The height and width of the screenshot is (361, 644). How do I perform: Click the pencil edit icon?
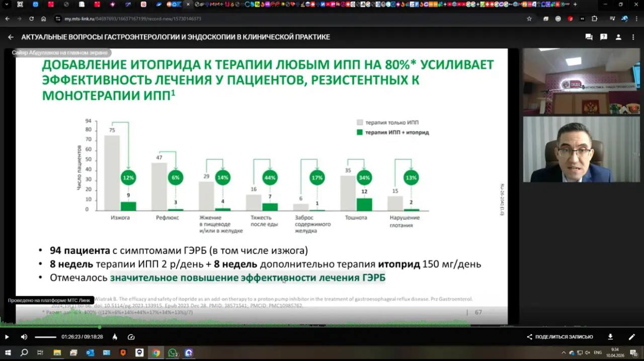pos(632,337)
